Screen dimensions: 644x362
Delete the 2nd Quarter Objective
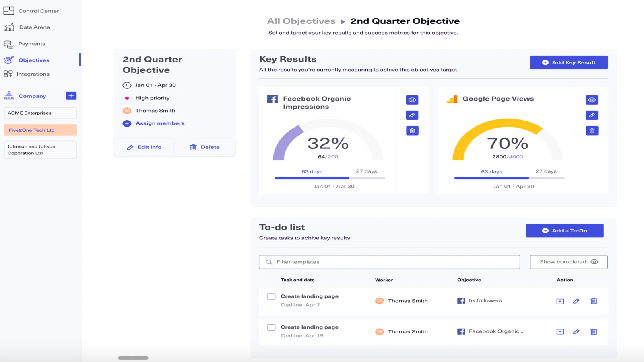(205, 147)
